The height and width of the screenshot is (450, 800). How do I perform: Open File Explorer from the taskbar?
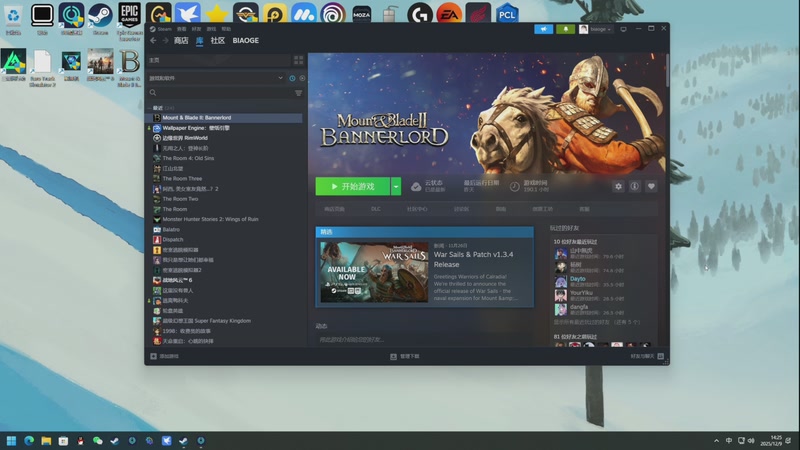pos(46,441)
